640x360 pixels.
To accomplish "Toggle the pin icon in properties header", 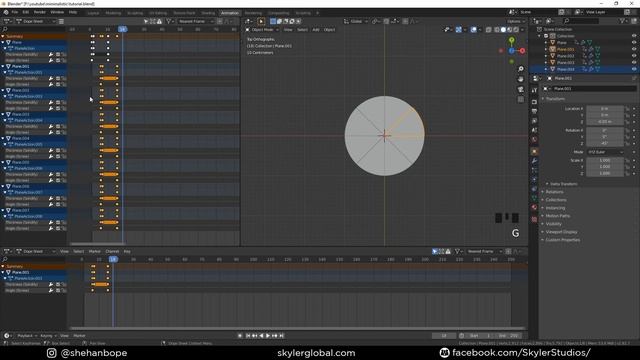I will (x=634, y=78).
